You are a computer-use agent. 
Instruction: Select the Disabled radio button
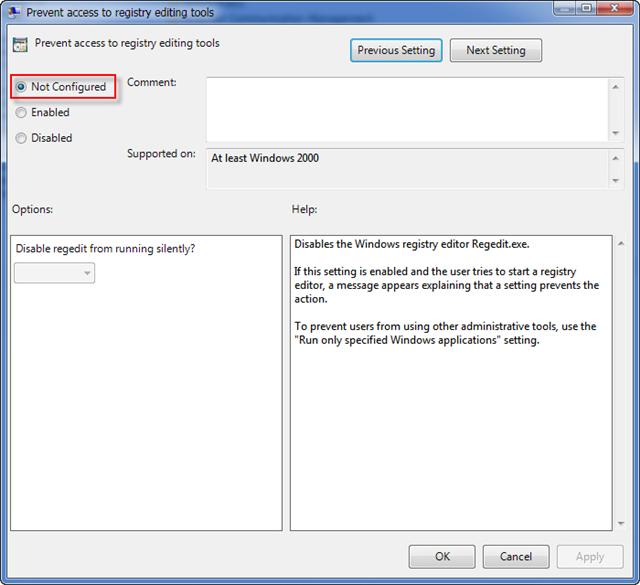pyautogui.click(x=21, y=138)
